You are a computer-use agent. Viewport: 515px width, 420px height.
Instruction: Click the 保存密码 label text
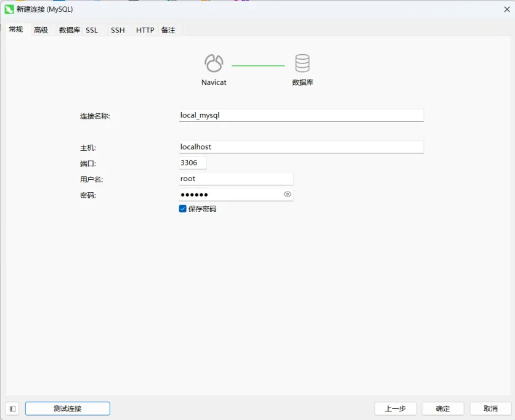[x=202, y=209]
